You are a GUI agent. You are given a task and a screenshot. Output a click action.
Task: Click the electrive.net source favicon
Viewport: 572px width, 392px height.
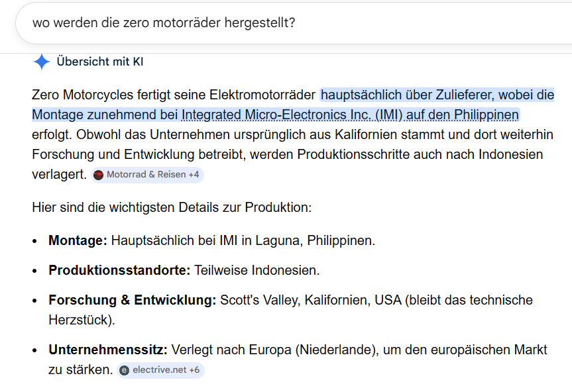tap(124, 370)
